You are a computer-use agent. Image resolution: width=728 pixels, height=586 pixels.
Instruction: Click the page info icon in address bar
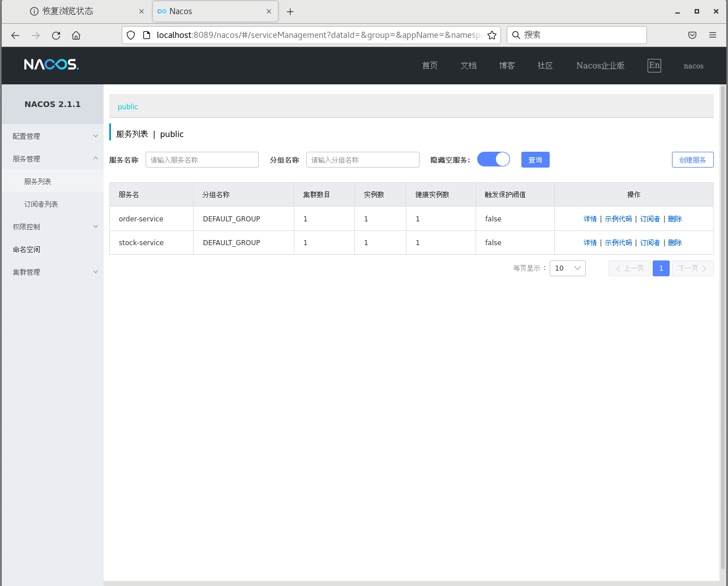click(x=147, y=35)
